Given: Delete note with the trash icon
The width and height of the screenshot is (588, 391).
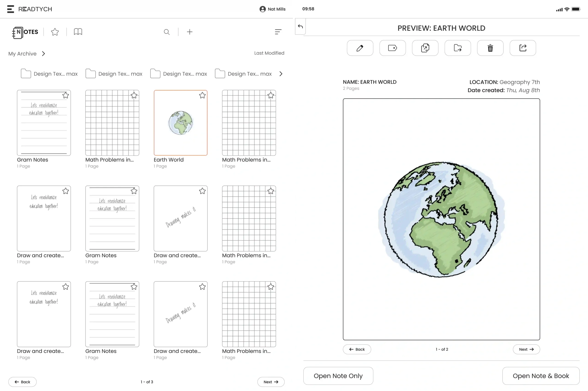Looking at the screenshot, I should point(490,48).
